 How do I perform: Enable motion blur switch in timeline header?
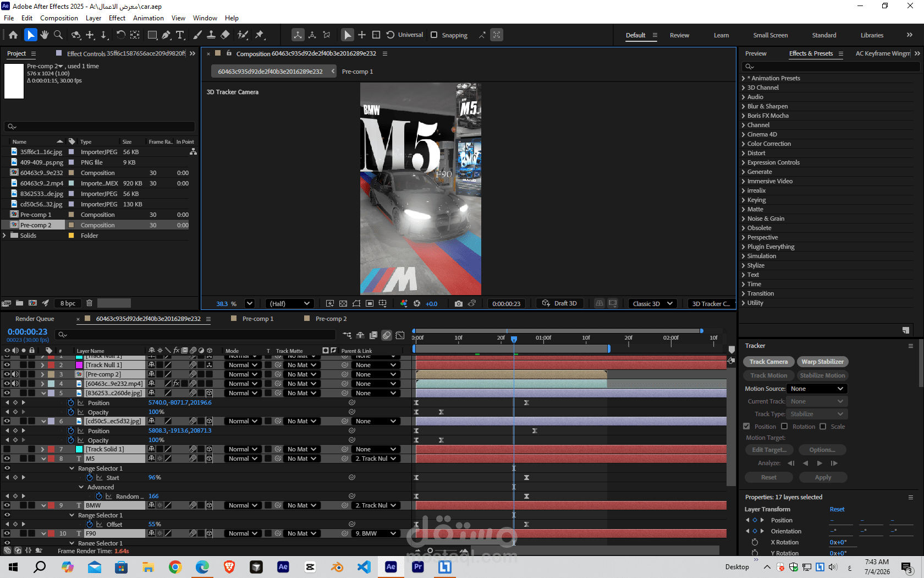(x=387, y=335)
